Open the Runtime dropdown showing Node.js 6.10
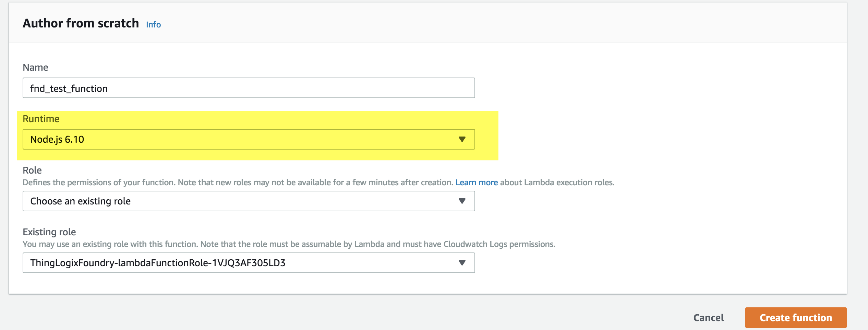The image size is (868, 330). pyautogui.click(x=249, y=139)
